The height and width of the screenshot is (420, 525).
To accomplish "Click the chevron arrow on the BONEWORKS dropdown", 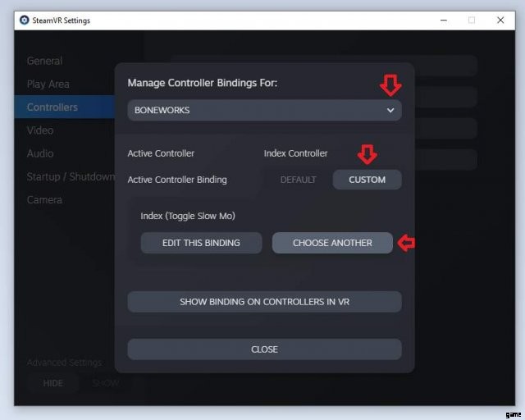I will [x=390, y=110].
